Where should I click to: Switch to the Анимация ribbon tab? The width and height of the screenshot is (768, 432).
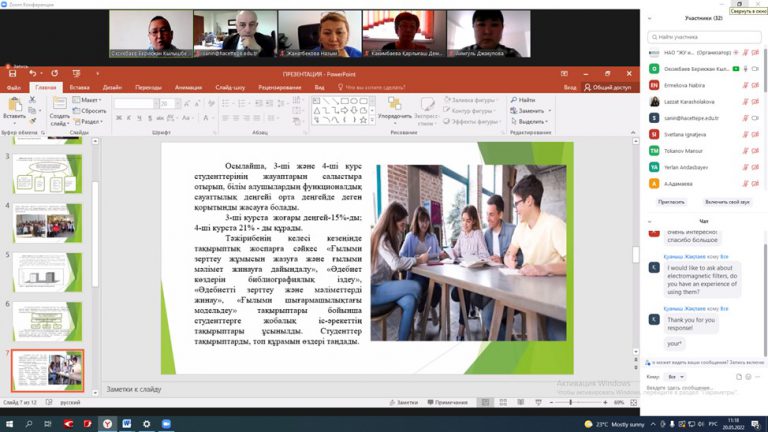pos(187,87)
